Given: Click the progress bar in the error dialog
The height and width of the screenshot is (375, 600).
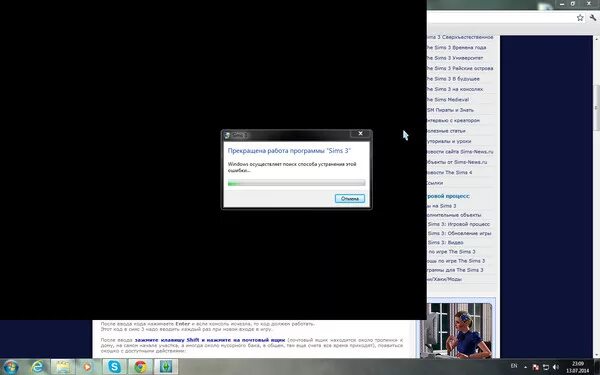Looking at the screenshot, I should point(297,183).
